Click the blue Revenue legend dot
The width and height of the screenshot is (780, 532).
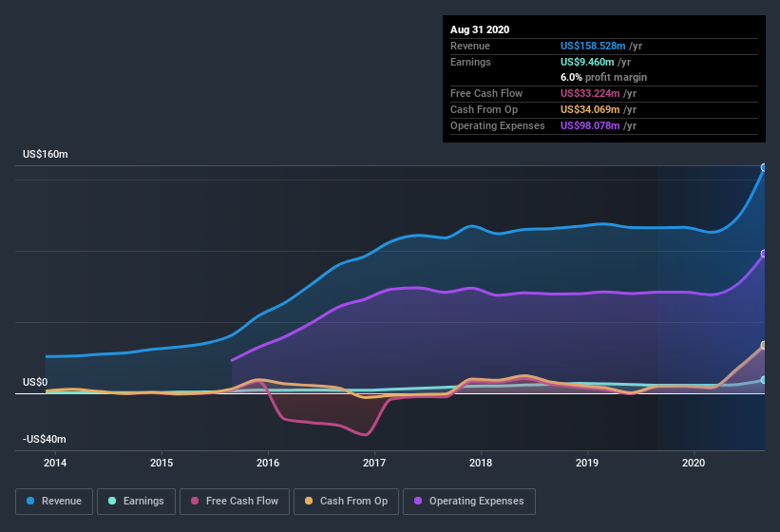coord(31,501)
